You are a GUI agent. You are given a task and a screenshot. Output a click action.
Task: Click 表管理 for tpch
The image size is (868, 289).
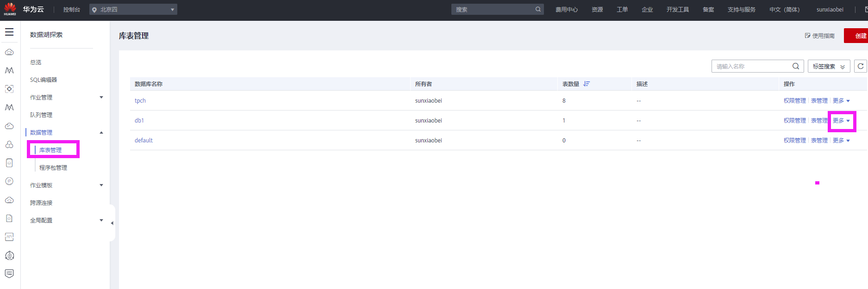click(819, 100)
